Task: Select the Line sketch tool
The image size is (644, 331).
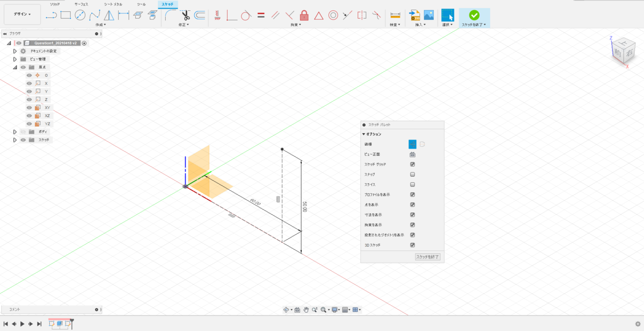Action: tap(51, 15)
